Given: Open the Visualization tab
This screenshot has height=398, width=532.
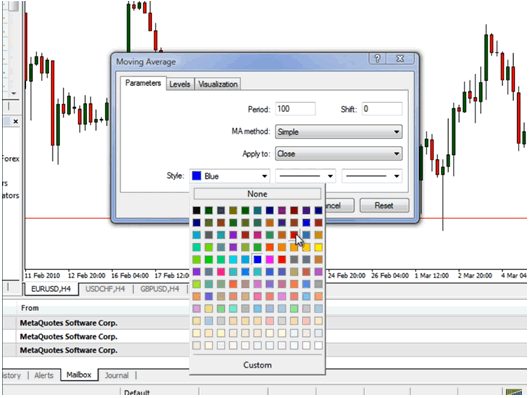Looking at the screenshot, I should coord(218,84).
